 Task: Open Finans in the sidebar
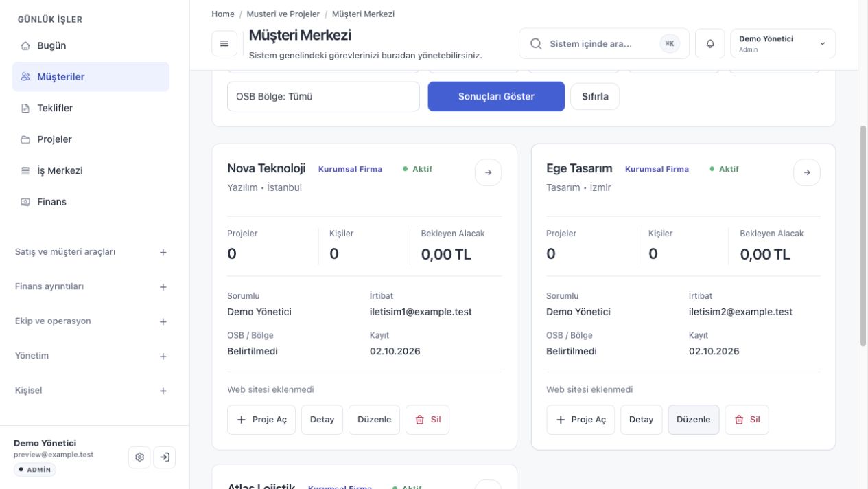[x=91, y=202]
